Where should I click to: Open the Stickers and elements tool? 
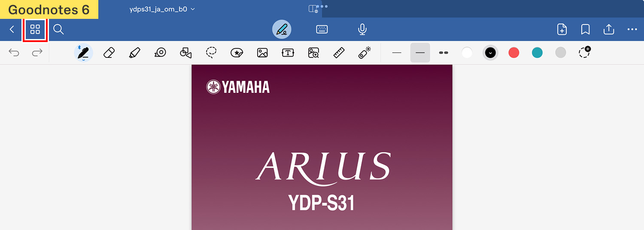(x=237, y=53)
